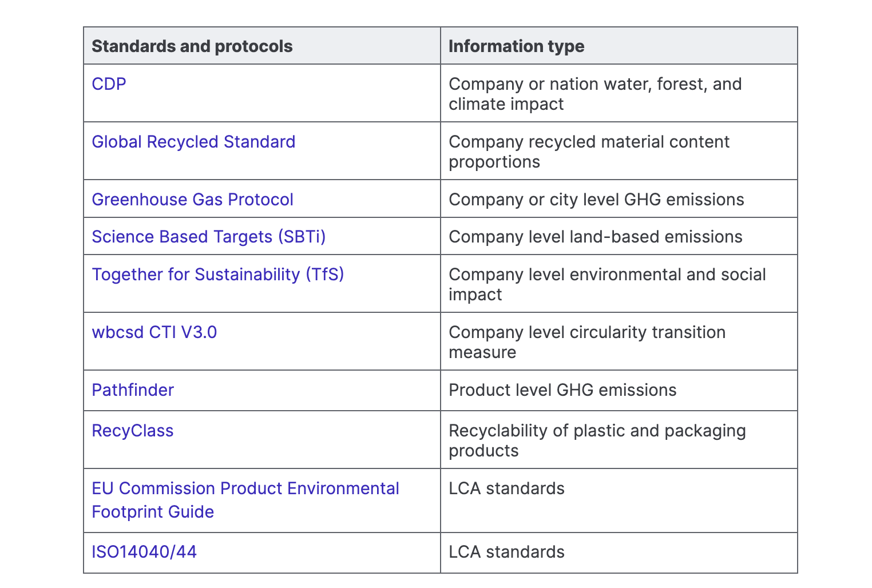Click the Product level GHG emissions cell

pos(562,390)
